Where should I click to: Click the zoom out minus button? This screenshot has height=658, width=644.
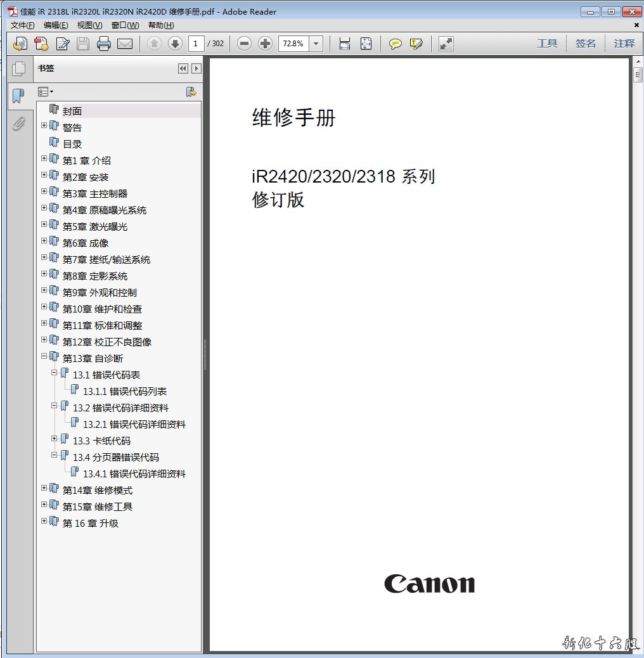(244, 44)
